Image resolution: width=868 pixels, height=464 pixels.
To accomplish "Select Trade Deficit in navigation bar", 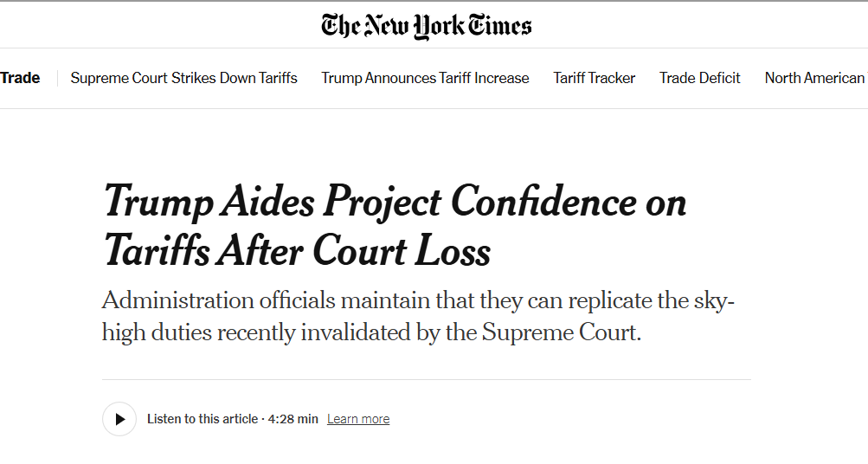I will coord(699,78).
